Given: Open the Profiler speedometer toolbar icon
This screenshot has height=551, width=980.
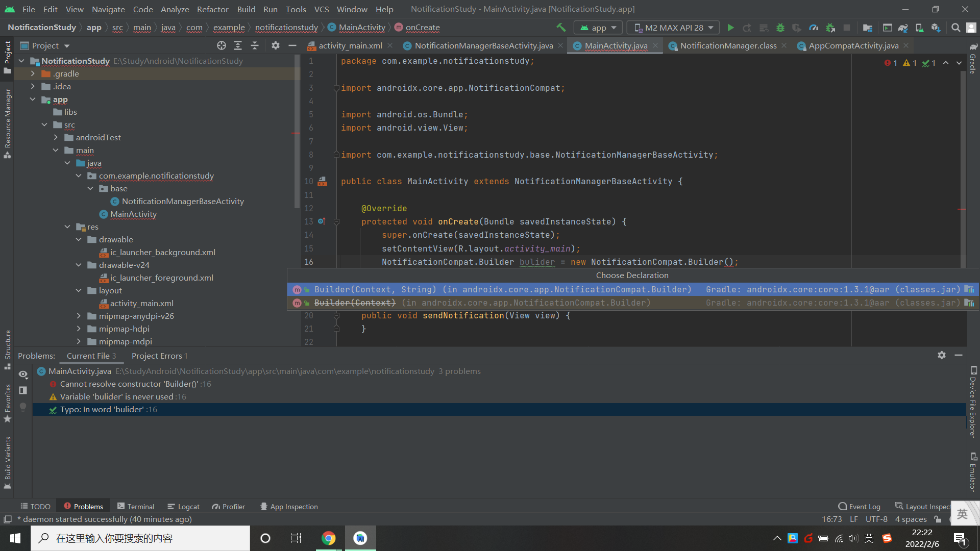Looking at the screenshot, I should coord(814,28).
